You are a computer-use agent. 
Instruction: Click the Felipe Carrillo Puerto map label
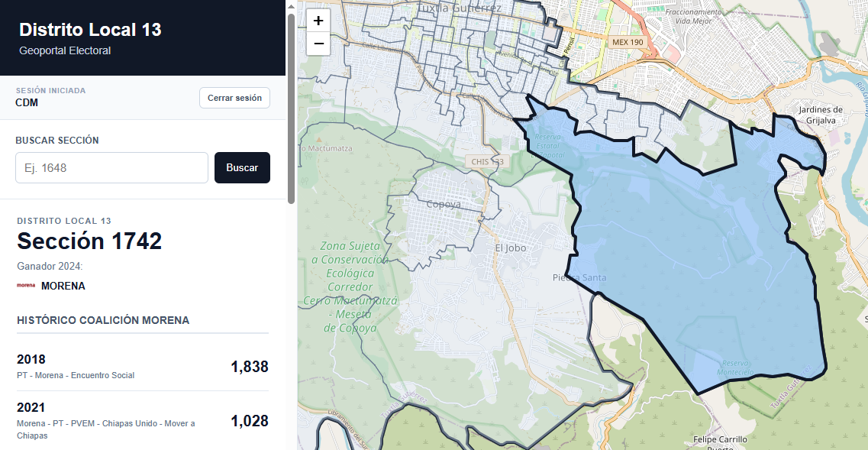pos(720,443)
